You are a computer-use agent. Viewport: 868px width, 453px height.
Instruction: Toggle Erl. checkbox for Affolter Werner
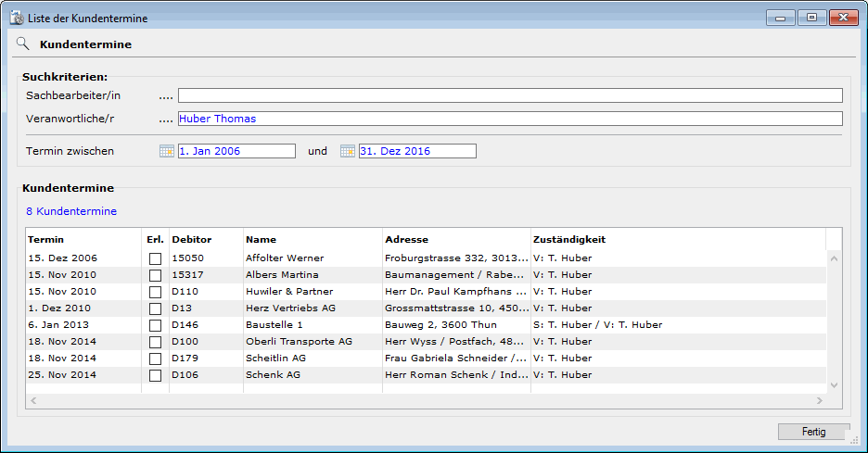pos(155,258)
